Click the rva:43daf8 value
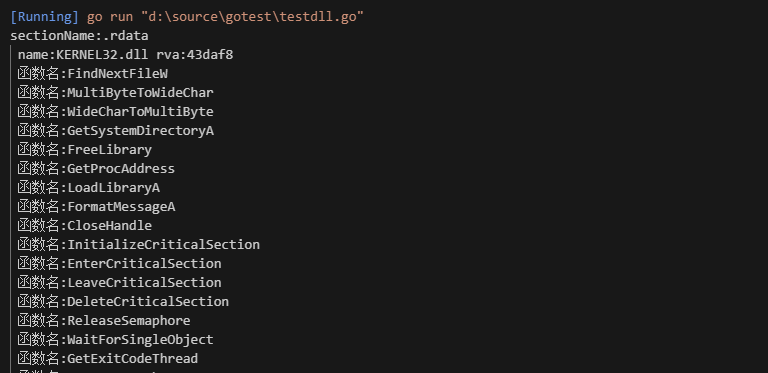The height and width of the screenshot is (373, 768). (195, 55)
